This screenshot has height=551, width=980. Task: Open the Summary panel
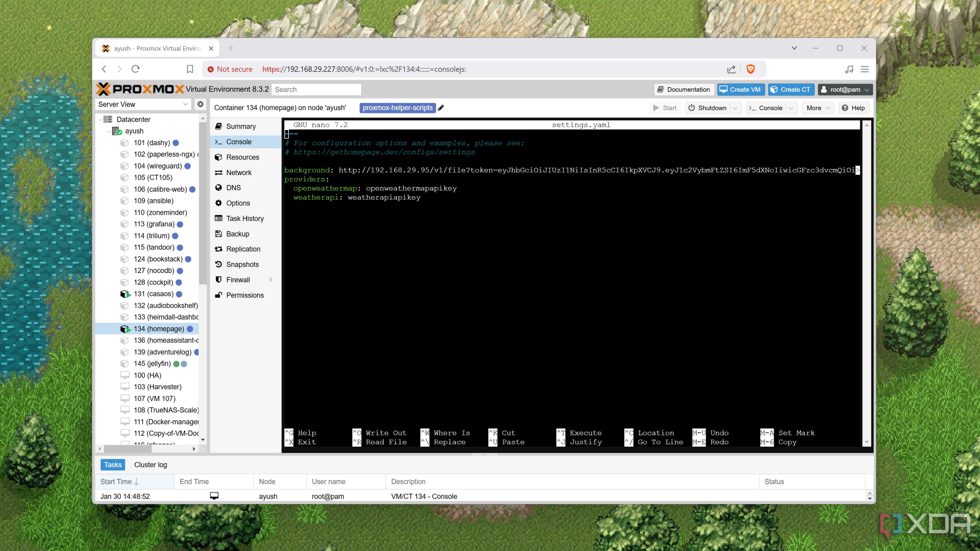pos(245,126)
